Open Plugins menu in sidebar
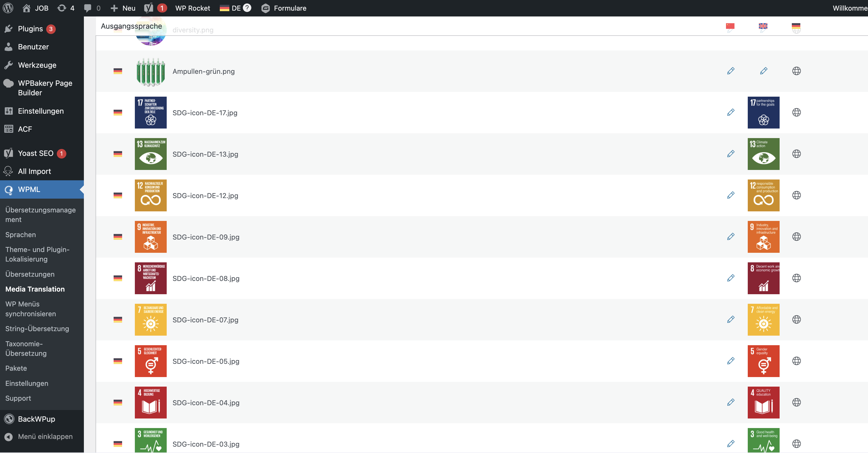 (30, 29)
